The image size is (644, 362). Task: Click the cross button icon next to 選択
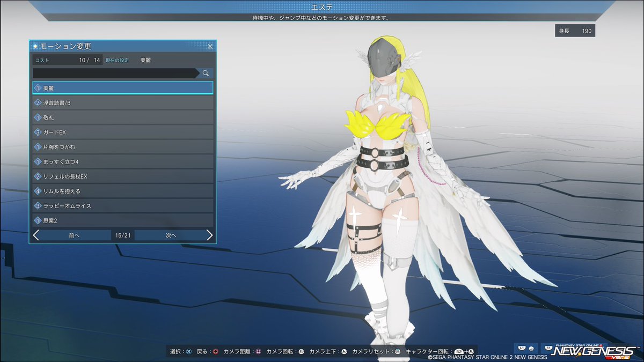tap(188, 352)
